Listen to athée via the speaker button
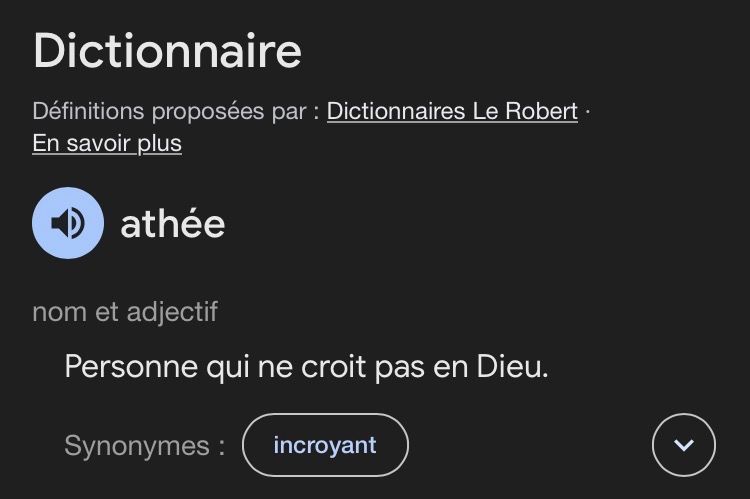Screen dimensions: 750x499 68,223
